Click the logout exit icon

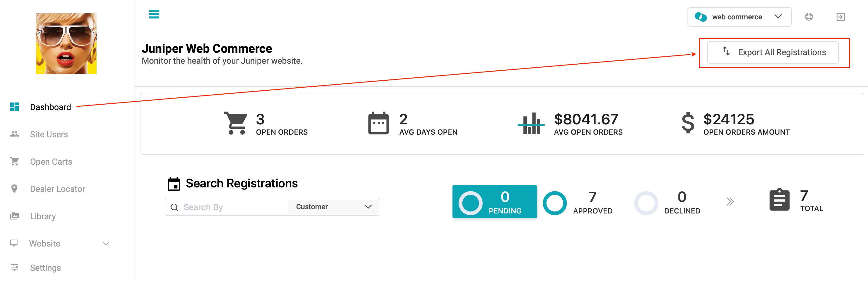[840, 17]
